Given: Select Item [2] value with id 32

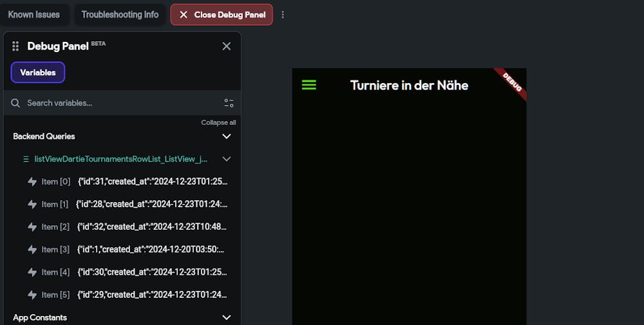Looking at the screenshot, I should point(152,227).
